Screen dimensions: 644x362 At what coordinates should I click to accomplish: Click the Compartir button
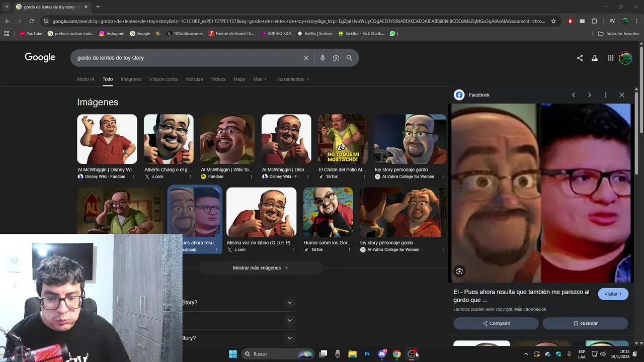point(496,323)
